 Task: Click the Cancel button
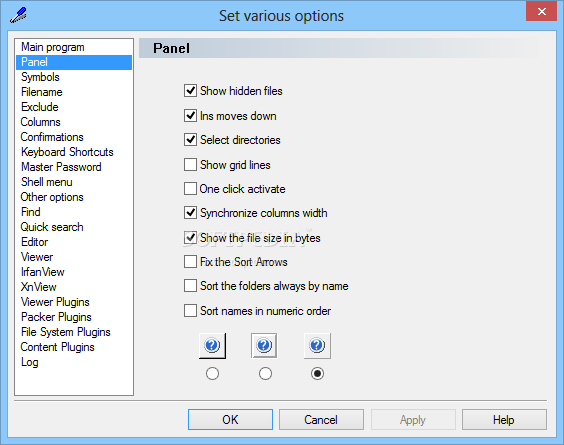(x=321, y=419)
